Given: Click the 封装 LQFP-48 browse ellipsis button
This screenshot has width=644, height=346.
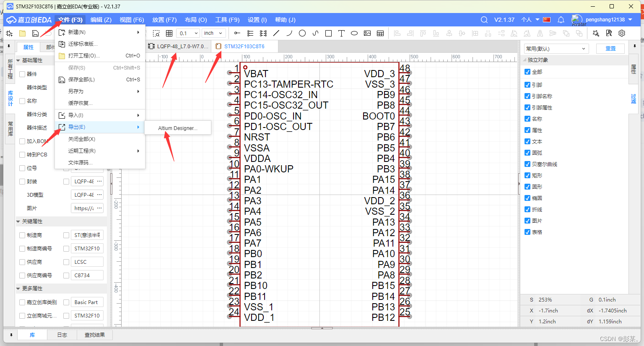Looking at the screenshot, I should 99,181.
